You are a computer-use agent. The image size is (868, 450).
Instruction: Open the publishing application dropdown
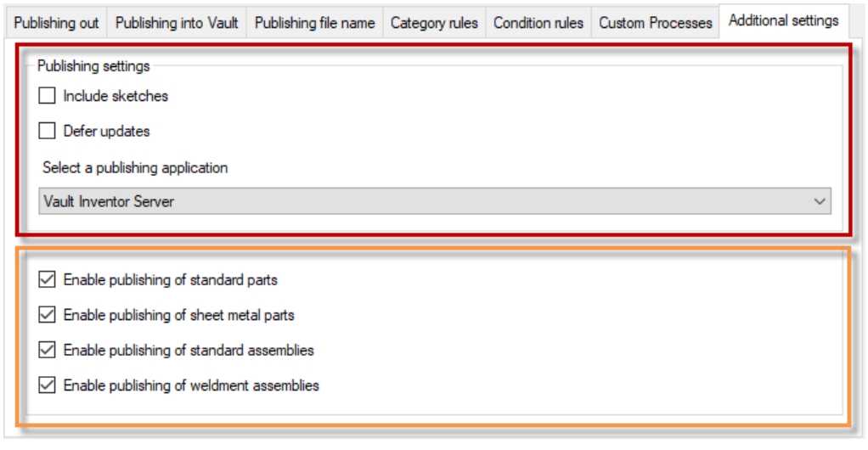click(435, 202)
